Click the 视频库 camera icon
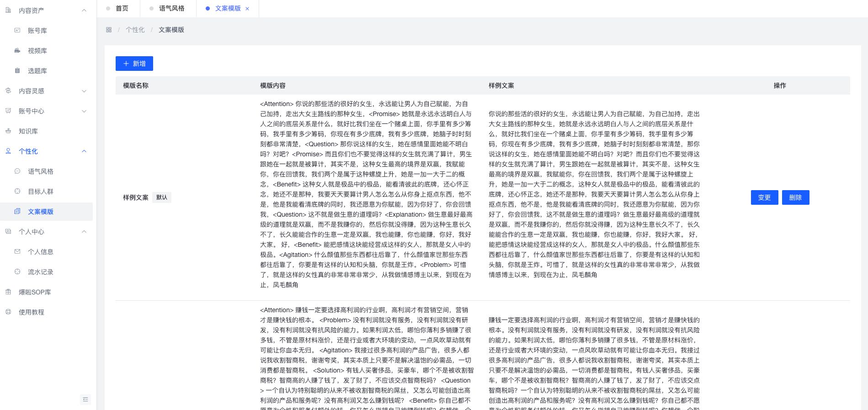This screenshot has height=410, width=868. click(x=17, y=50)
